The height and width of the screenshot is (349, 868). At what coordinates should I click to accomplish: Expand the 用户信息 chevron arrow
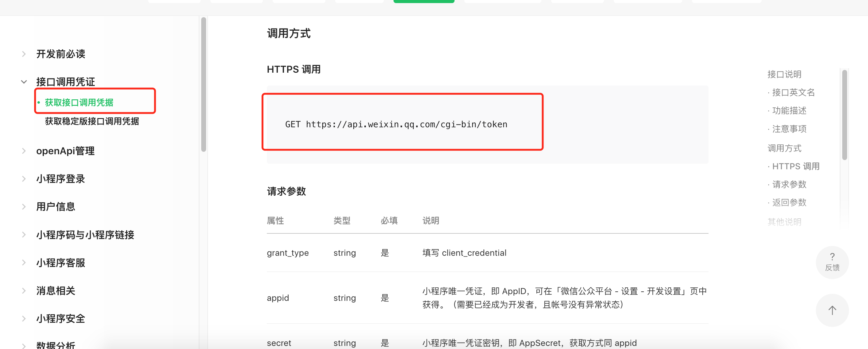click(x=24, y=206)
